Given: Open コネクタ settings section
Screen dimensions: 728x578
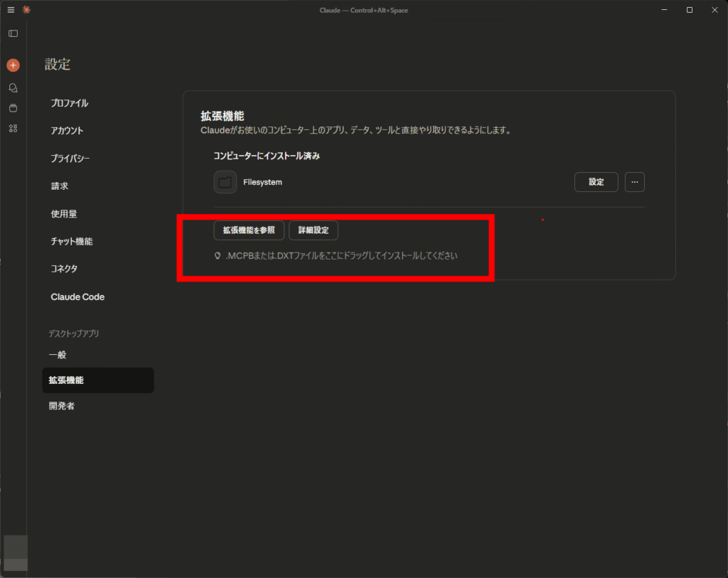Looking at the screenshot, I should (64, 269).
